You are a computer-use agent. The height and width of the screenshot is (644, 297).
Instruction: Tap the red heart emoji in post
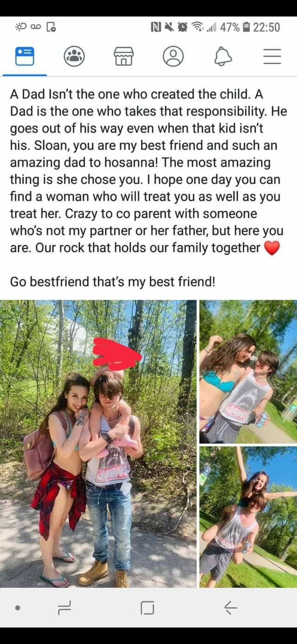point(272,248)
